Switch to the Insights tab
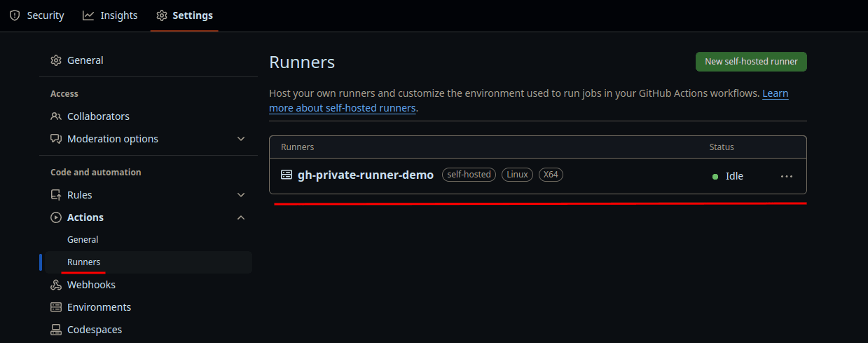 (x=110, y=15)
